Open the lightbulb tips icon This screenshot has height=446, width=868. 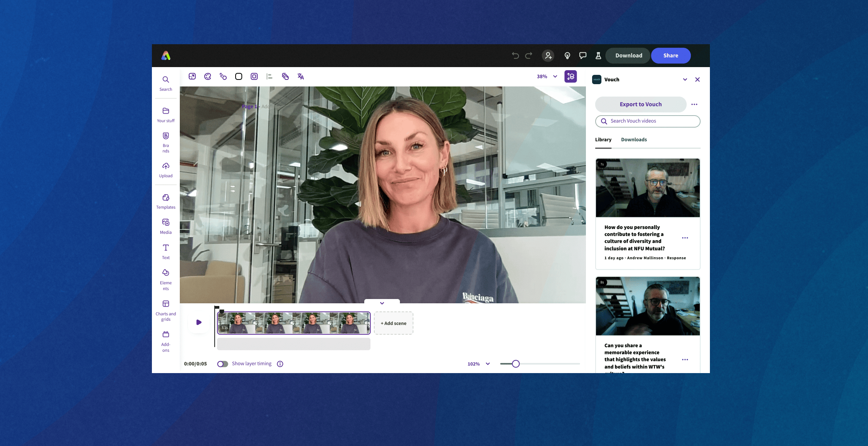tap(567, 55)
